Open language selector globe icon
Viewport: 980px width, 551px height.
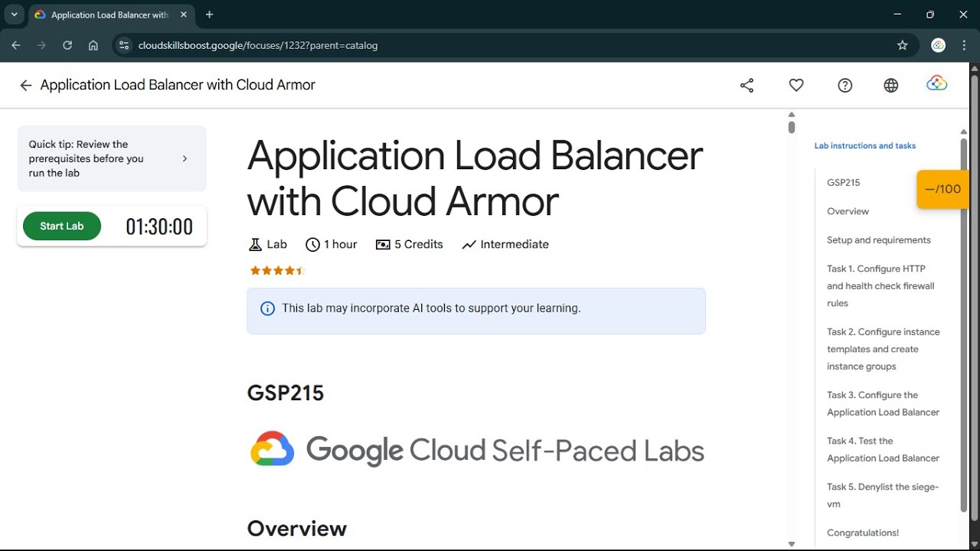click(891, 86)
